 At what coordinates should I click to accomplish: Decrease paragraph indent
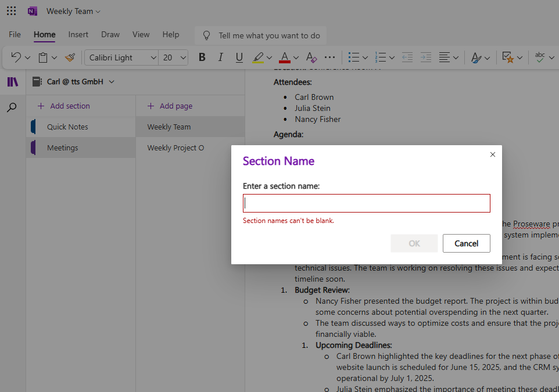coord(407,57)
